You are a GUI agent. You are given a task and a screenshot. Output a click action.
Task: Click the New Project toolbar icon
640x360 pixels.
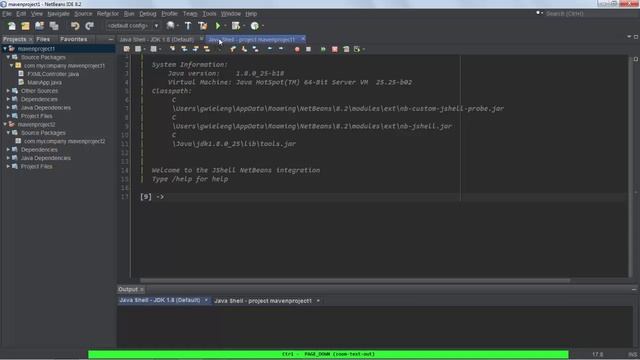pos(25,26)
